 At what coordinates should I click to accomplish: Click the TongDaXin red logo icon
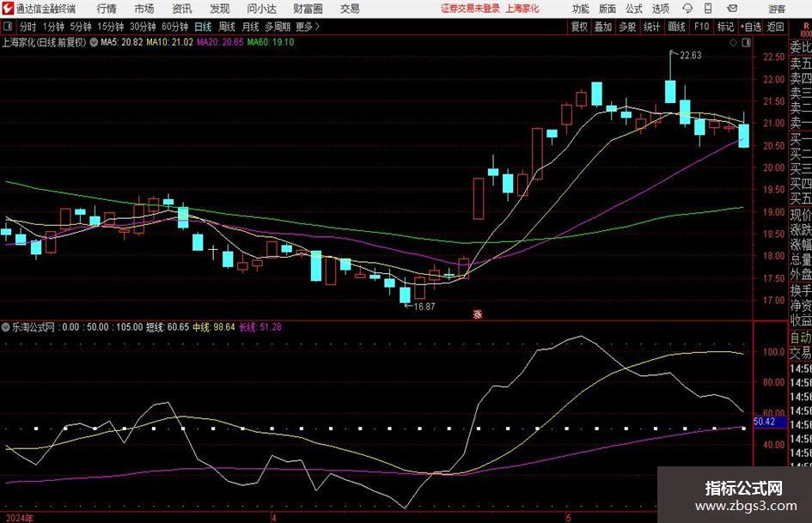coord(8,9)
